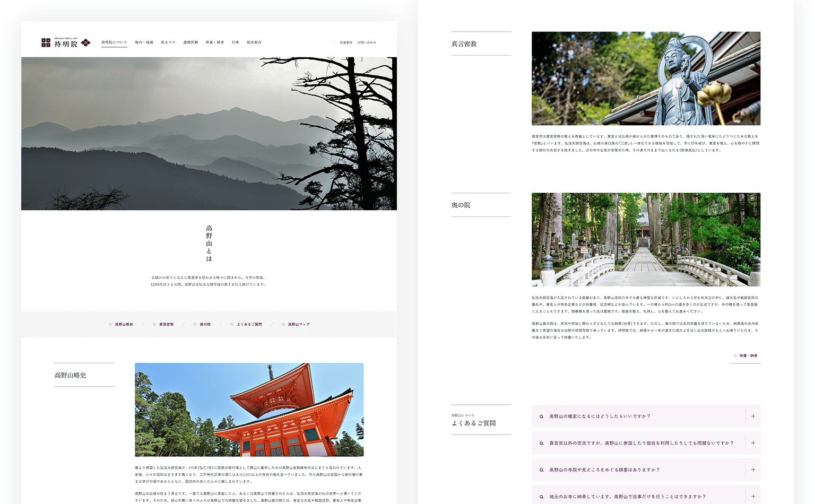Viewport: 815px width, 504px height.
Task: Open the 交通案内 link in header
Action: pyautogui.click(x=346, y=42)
